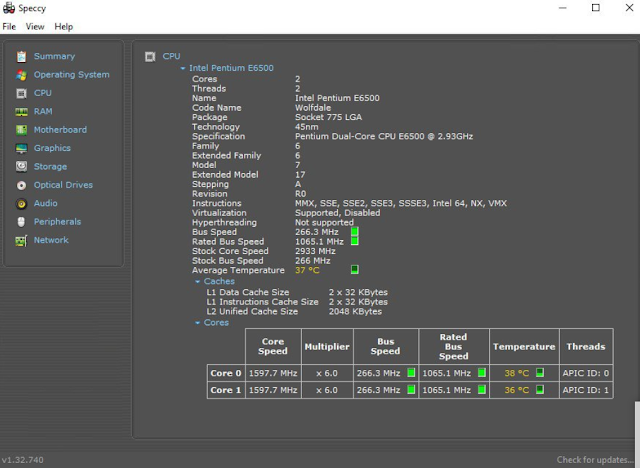Open the Audio speaker icon

coord(21,204)
